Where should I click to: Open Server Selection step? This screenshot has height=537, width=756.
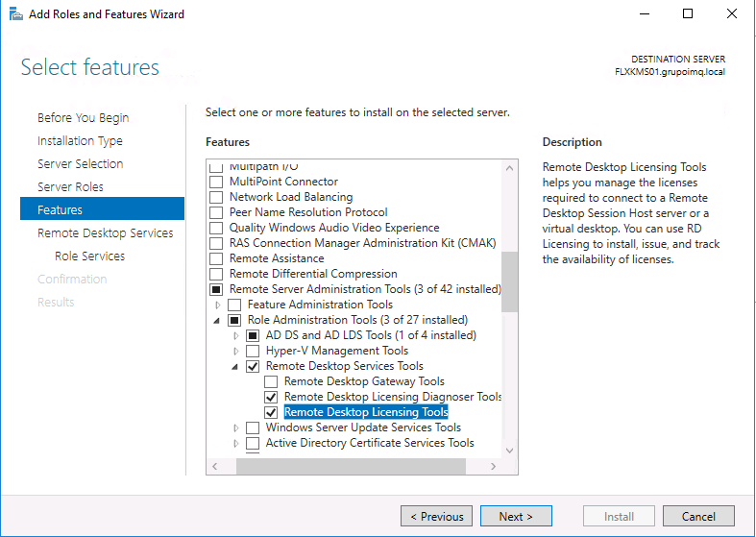(x=81, y=164)
